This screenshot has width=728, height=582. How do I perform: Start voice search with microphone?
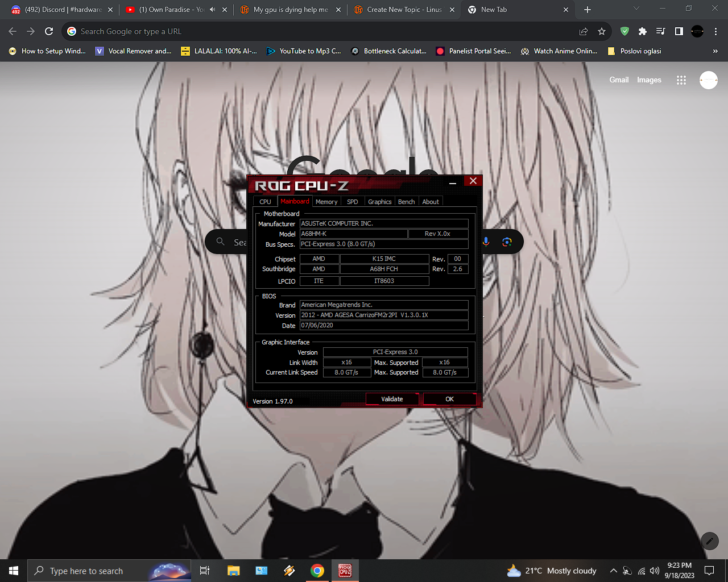point(486,242)
